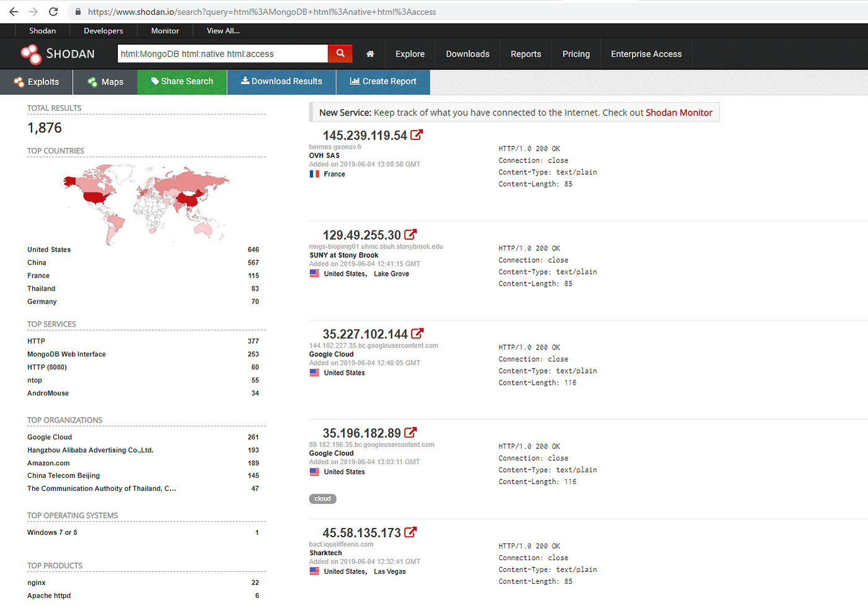Open IP address 35.227.102.144
The image size is (868, 614).
(365, 335)
